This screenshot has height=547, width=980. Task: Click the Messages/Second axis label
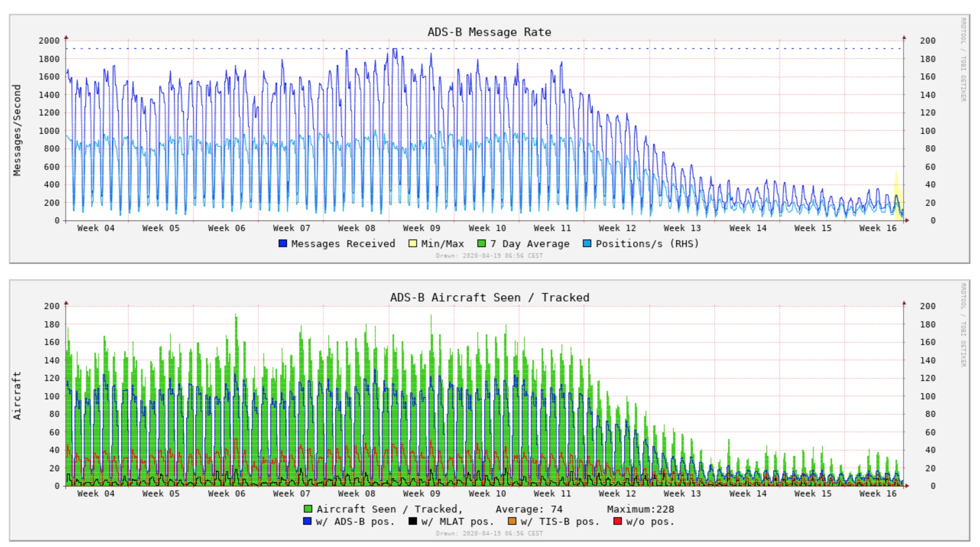click(17, 130)
